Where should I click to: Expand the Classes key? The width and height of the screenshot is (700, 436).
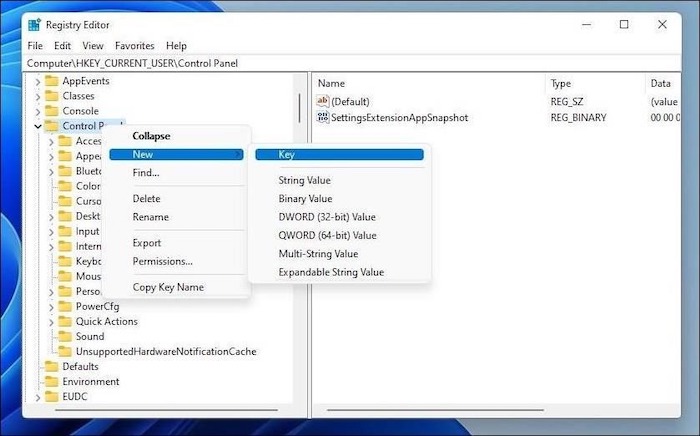tap(38, 97)
